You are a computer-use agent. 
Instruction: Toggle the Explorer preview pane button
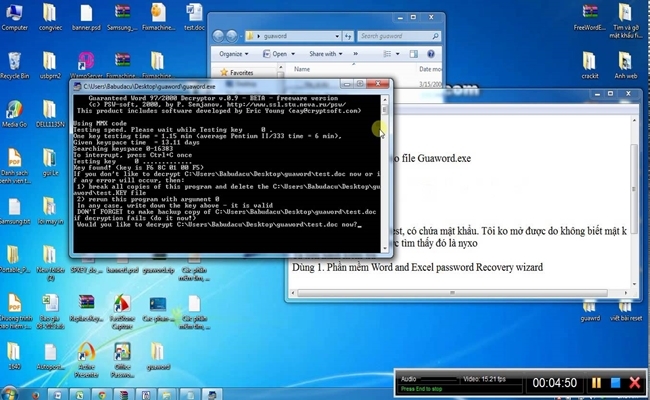point(413,54)
